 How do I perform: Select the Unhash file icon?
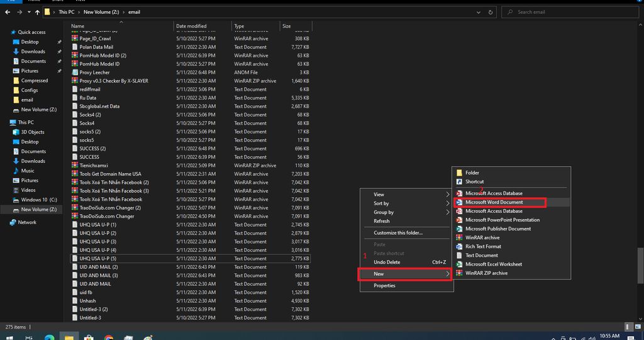[75, 301]
